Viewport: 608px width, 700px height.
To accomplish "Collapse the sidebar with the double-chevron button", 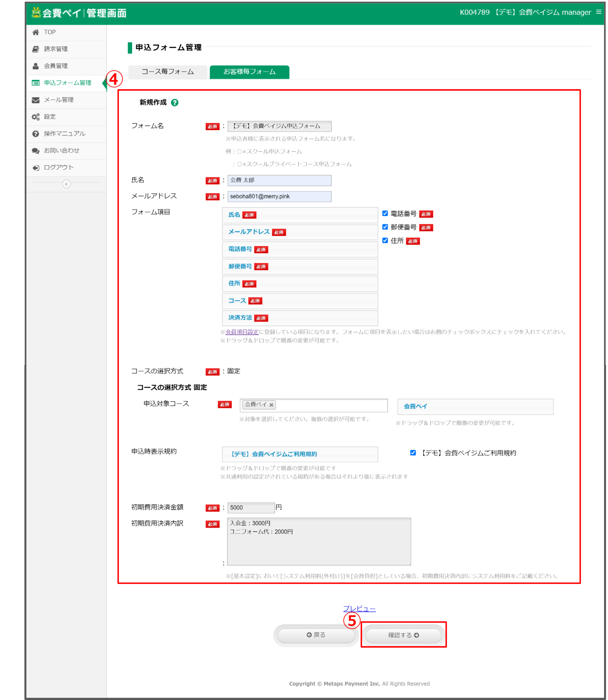I will [67, 184].
